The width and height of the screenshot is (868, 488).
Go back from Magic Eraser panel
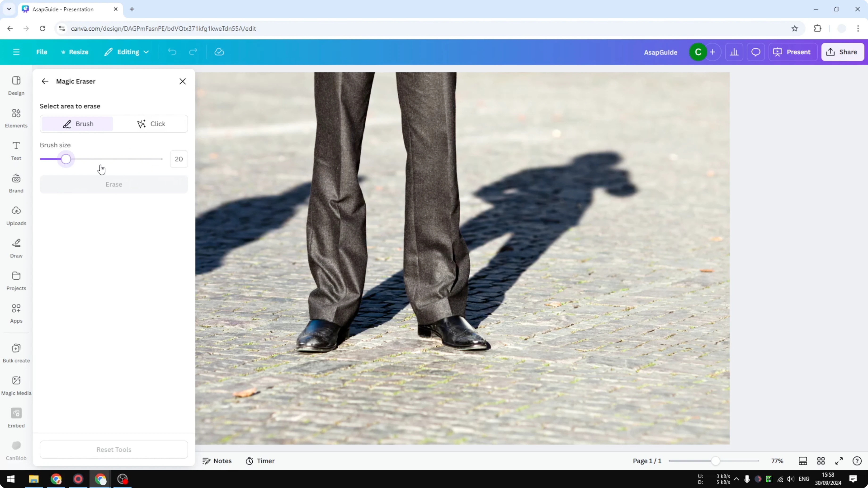pos(45,81)
